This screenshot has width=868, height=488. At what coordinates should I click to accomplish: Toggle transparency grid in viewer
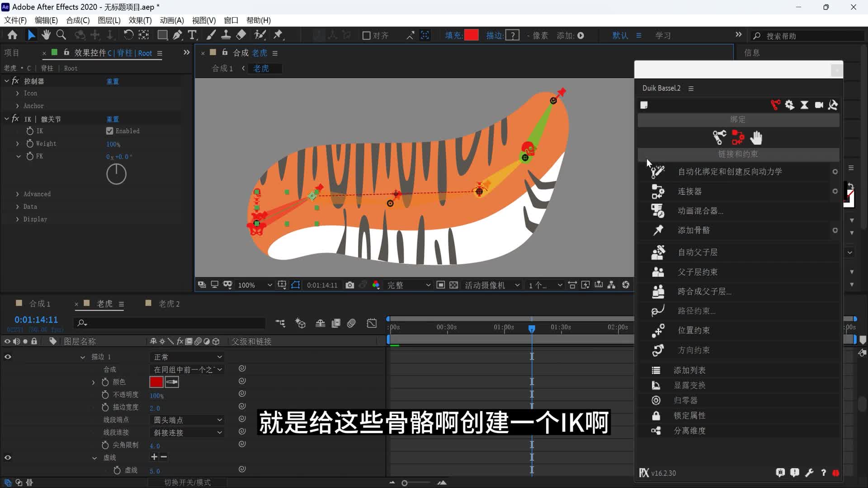coord(453,285)
